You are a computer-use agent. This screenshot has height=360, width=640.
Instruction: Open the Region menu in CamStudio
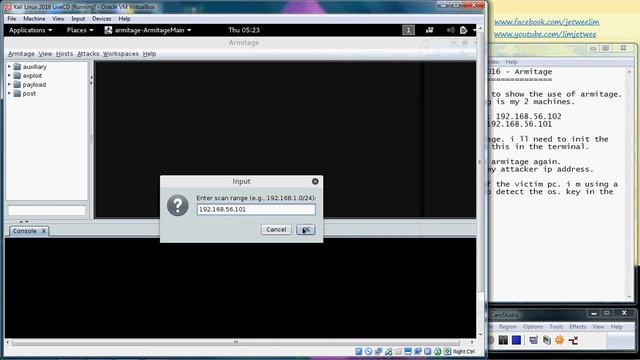(507, 327)
